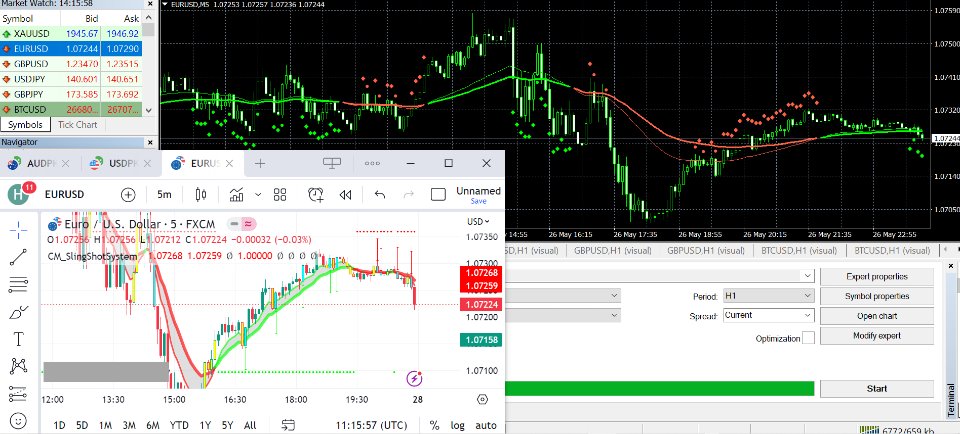Viewport: 960px width, 434px height.
Task: Close the AUDPK tab
Action: click(x=66, y=163)
